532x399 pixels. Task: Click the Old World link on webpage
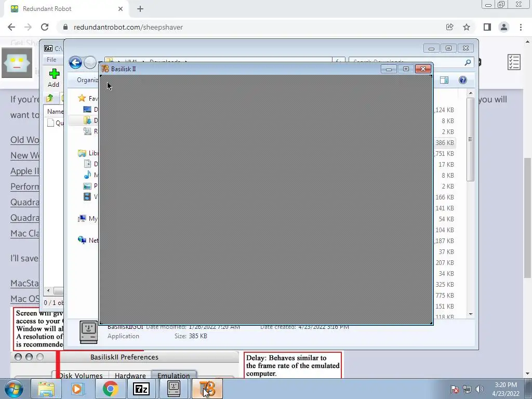pos(24,140)
